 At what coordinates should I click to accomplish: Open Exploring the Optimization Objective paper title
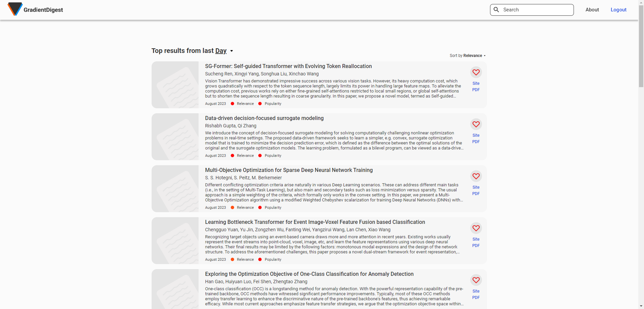309,274
